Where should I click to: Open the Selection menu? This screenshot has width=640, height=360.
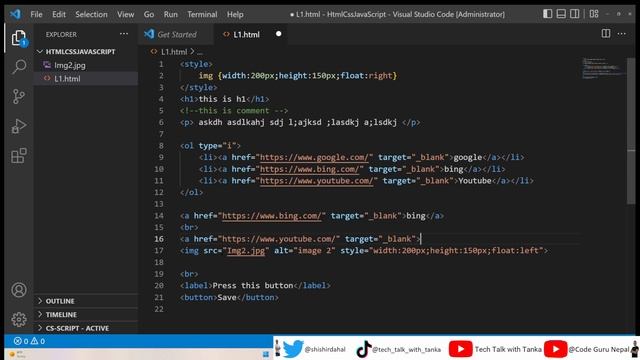(x=91, y=14)
